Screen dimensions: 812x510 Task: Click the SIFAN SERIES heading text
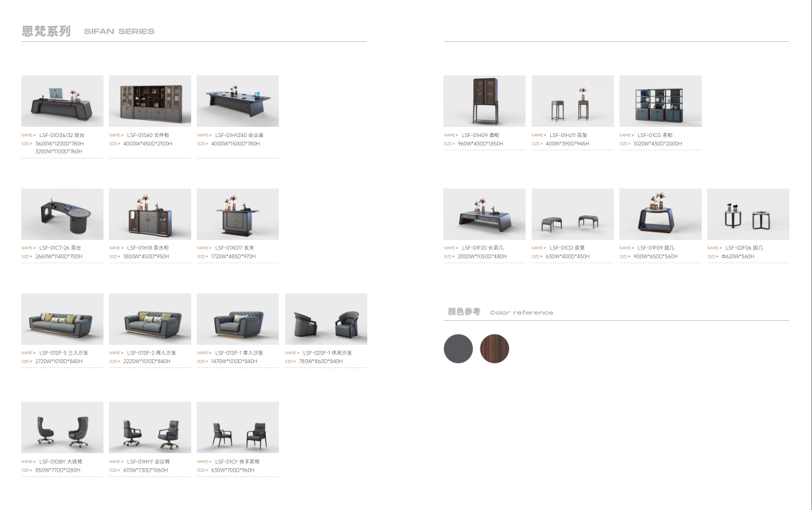coord(119,32)
